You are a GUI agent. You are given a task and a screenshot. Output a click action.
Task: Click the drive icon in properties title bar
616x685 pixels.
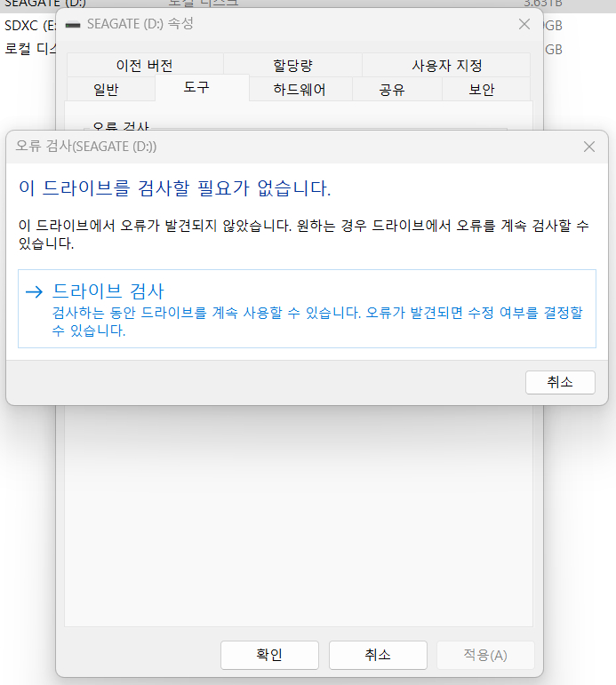(73, 25)
